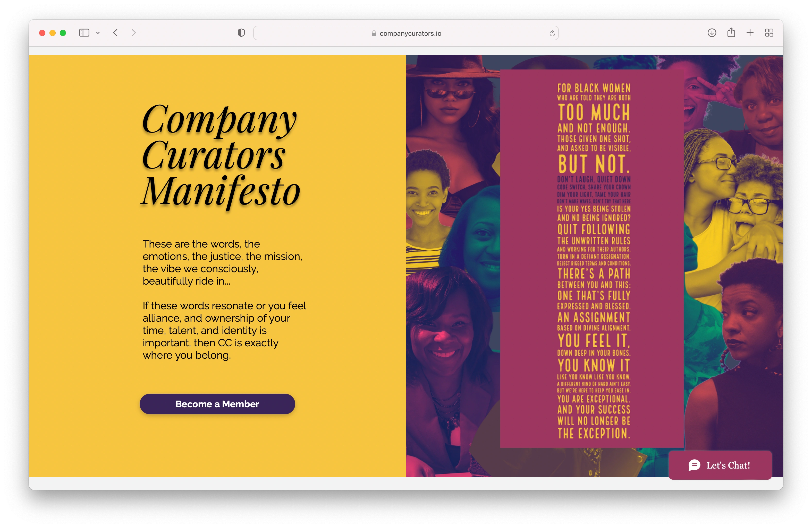Viewport: 812px width, 528px height.
Task: Click the manifesto poster image
Action: click(591, 258)
